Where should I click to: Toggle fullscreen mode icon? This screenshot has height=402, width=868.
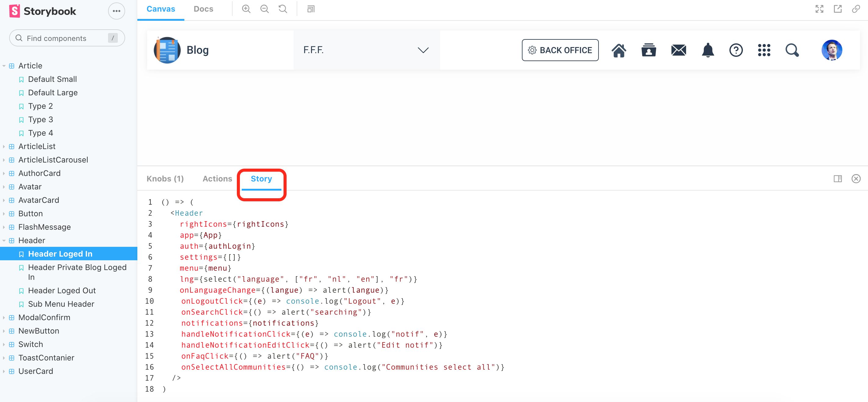coord(819,9)
